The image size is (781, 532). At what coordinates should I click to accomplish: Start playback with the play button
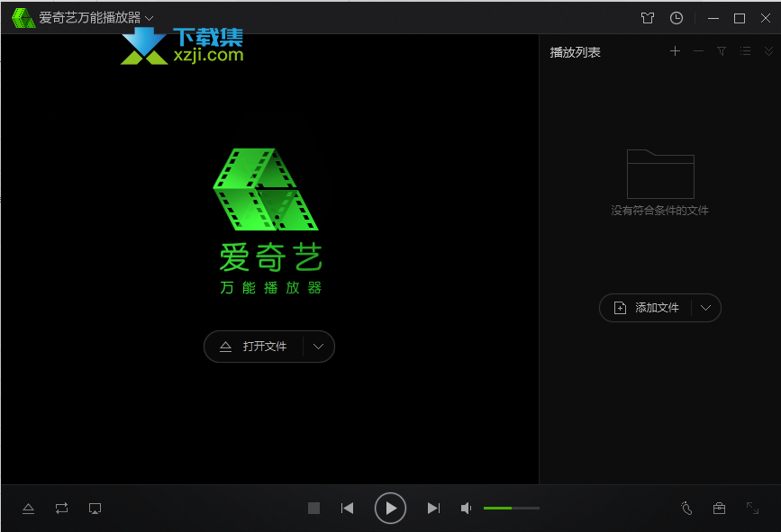point(390,508)
